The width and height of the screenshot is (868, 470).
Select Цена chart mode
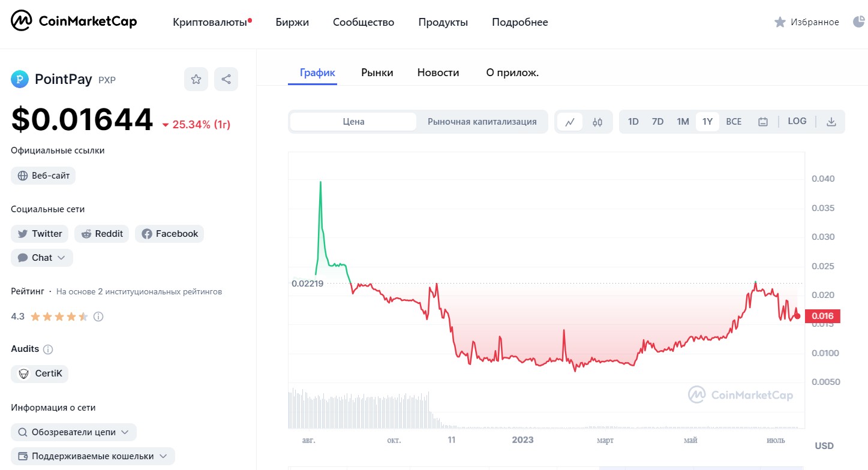pyautogui.click(x=354, y=122)
